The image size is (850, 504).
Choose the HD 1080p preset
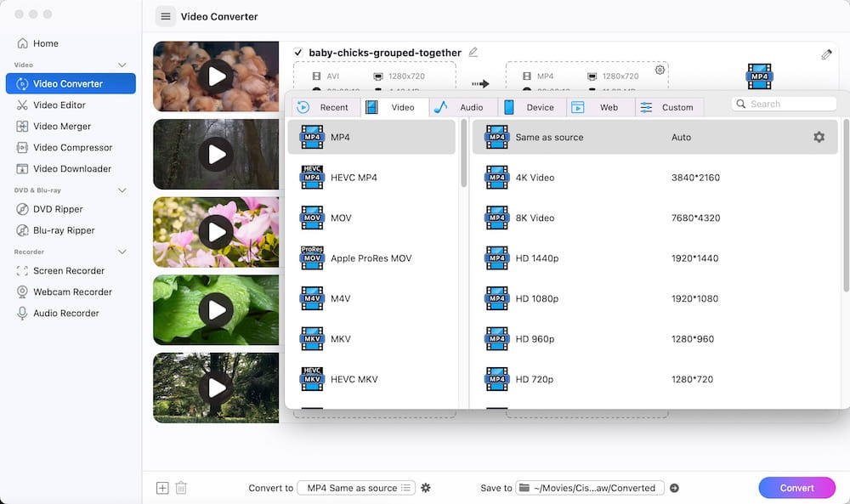(654, 298)
